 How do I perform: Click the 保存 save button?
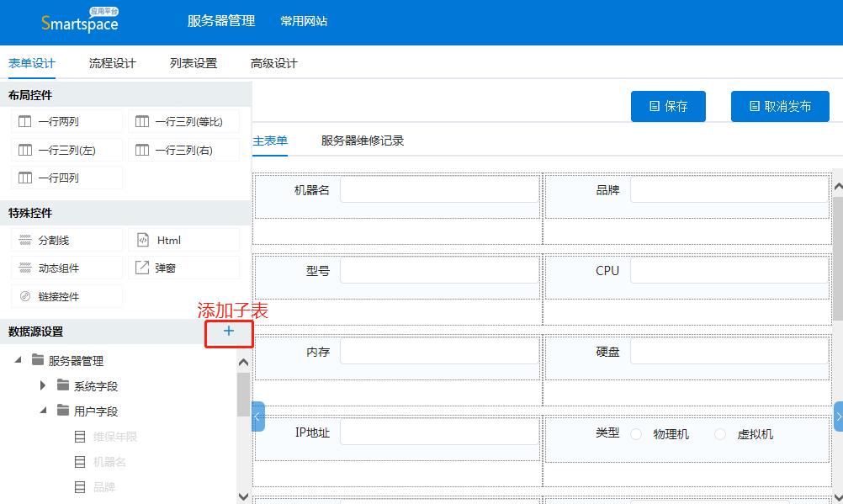point(668,107)
